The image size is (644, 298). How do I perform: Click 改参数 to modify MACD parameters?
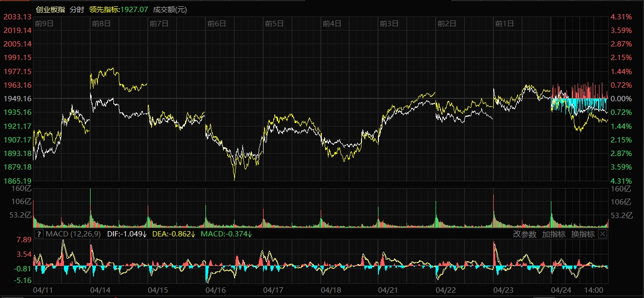click(x=525, y=234)
